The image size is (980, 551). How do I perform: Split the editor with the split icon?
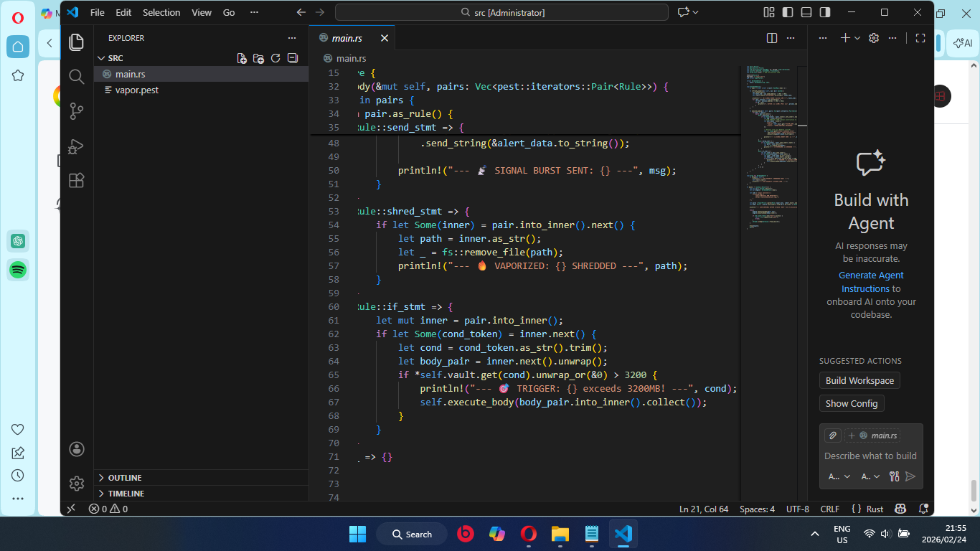pyautogui.click(x=771, y=37)
